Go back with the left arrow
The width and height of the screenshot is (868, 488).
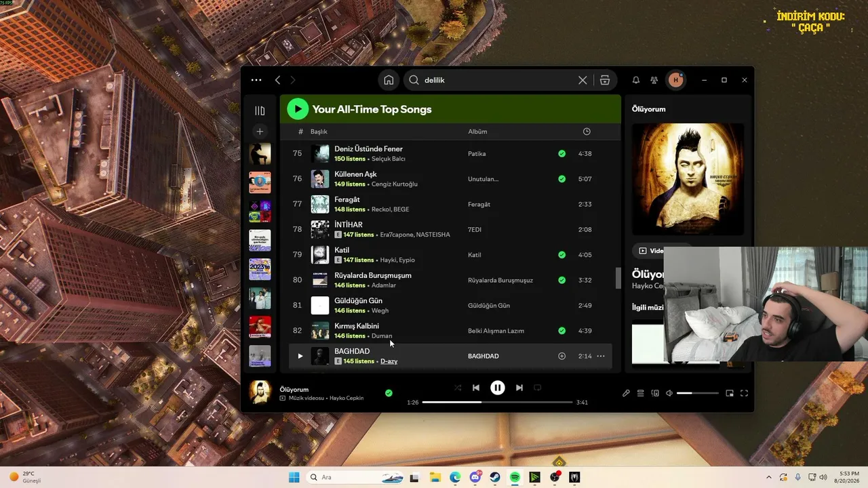(277, 80)
